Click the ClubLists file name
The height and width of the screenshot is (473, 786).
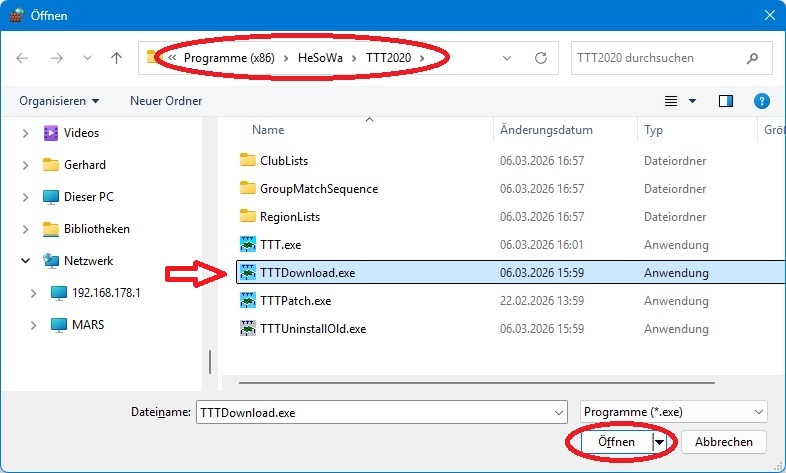(x=284, y=161)
